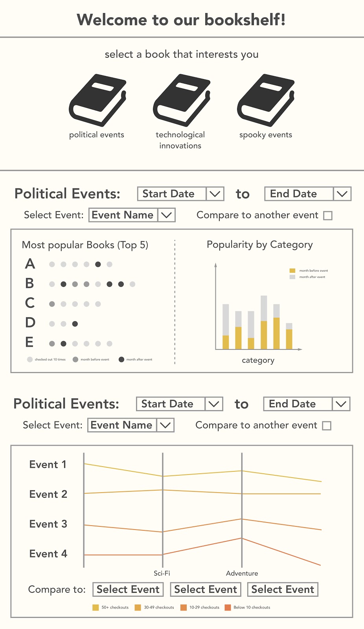The width and height of the screenshot is (364, 629).
Task: Click the dark dot in book D row
Action: (x=75, y=324)
